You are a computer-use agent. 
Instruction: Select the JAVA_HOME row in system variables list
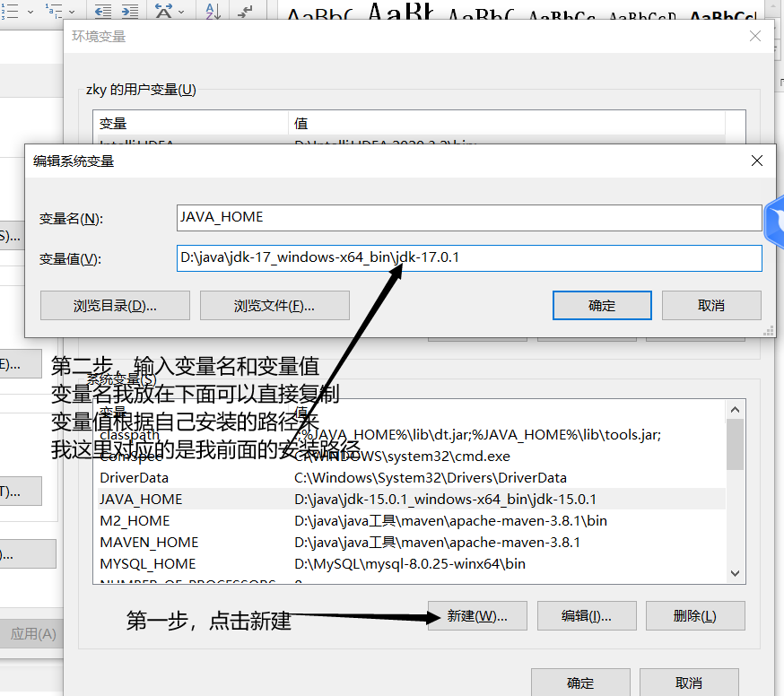(409, 499)
